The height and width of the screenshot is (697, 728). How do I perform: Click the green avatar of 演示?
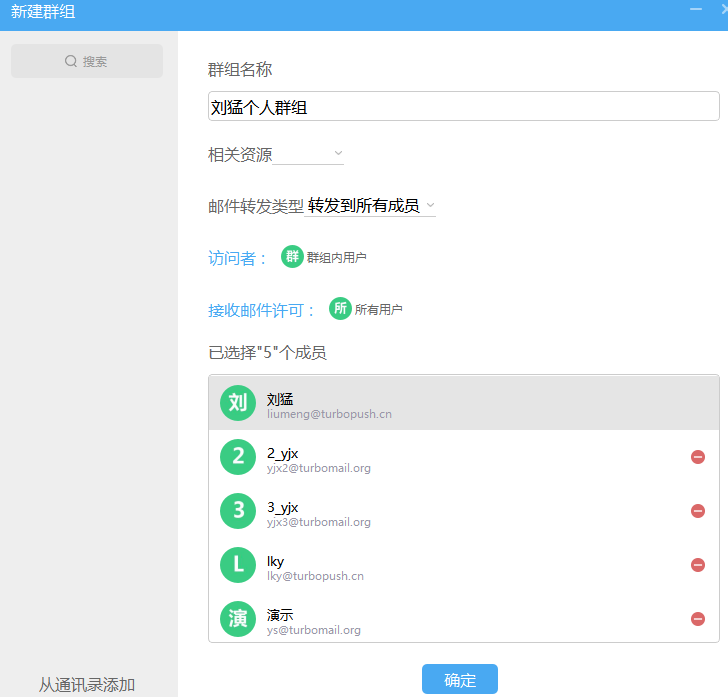(238, 619)
